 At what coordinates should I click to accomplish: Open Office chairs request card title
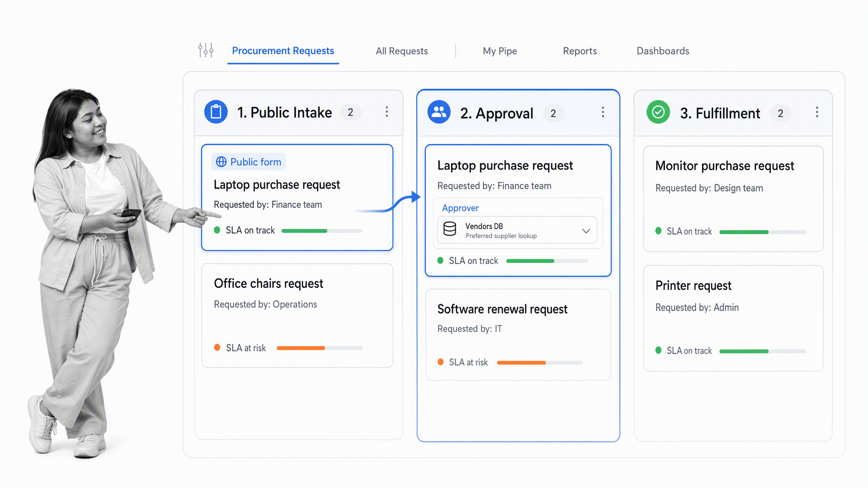click(268, 283)
